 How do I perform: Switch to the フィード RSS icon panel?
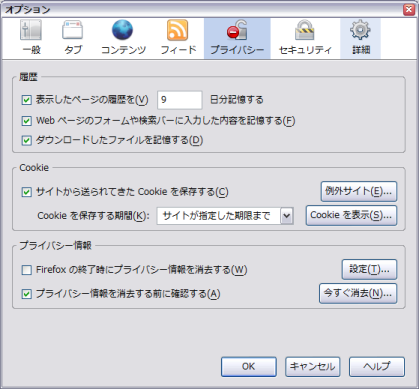(x=178, y=38)
